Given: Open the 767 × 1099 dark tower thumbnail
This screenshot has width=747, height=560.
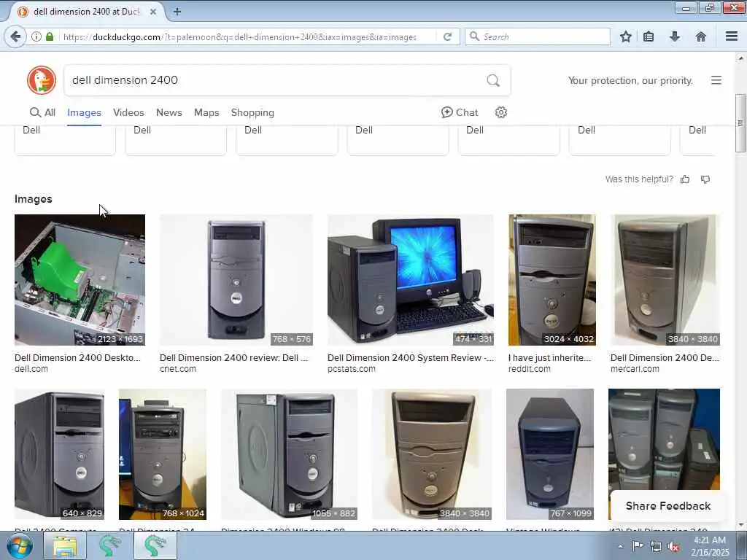Looking at the screenshot, I should (x=550, y=454).
